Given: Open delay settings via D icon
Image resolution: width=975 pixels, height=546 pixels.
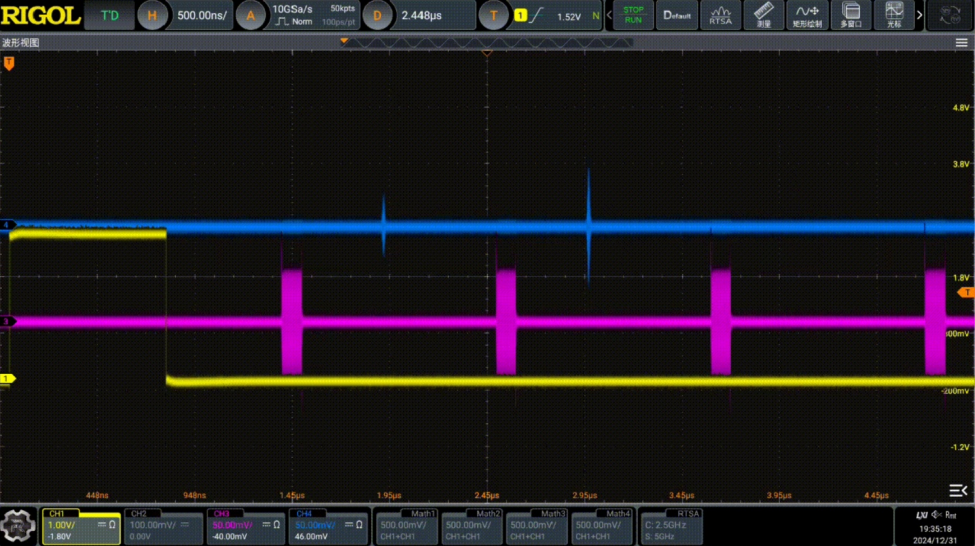Looking at the screenshot, I should 377,16.
